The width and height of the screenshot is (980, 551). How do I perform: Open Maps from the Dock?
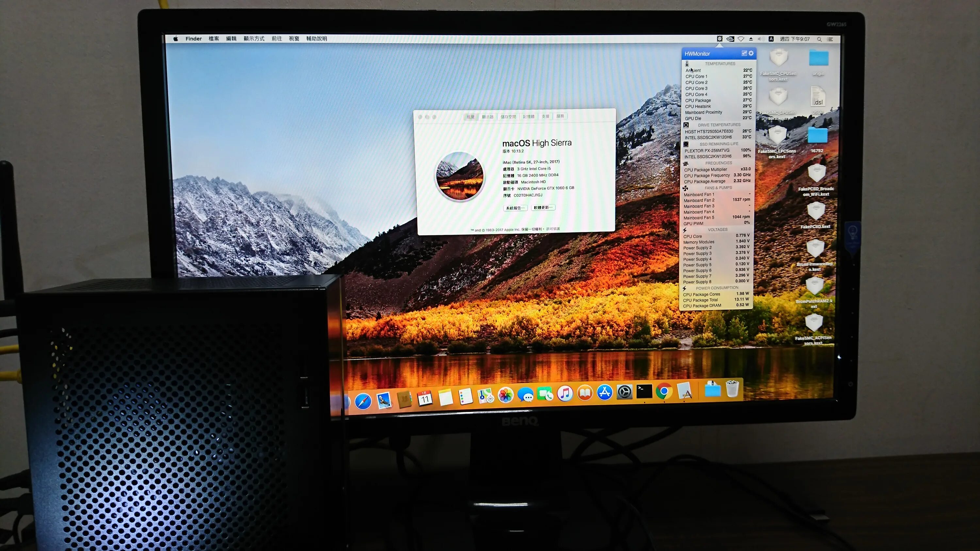point(486,396)
